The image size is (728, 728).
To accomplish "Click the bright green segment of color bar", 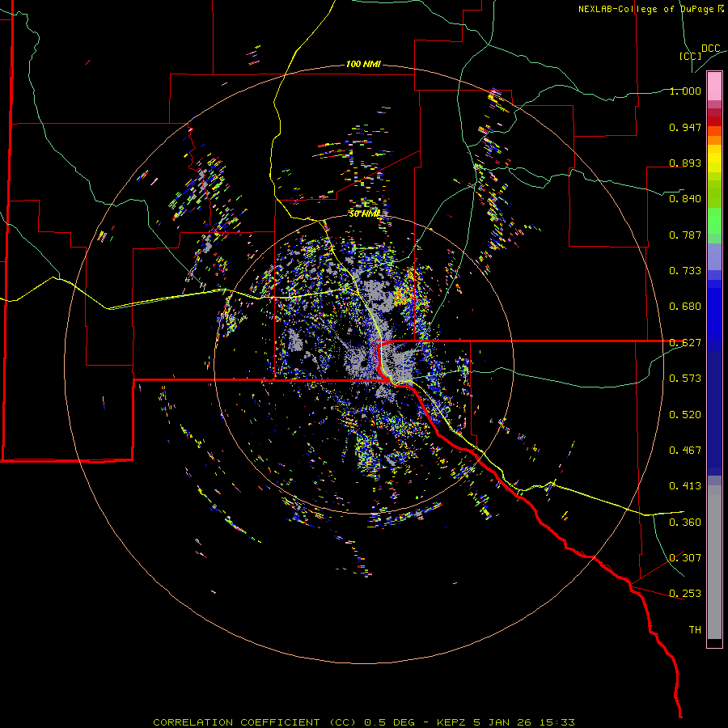I will 714,221.
